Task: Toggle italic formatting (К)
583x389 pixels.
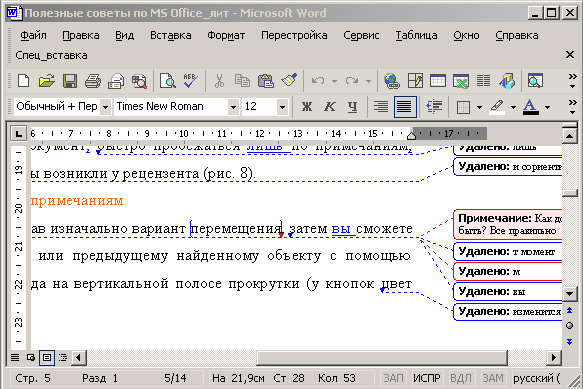Action: pos(329,107)
